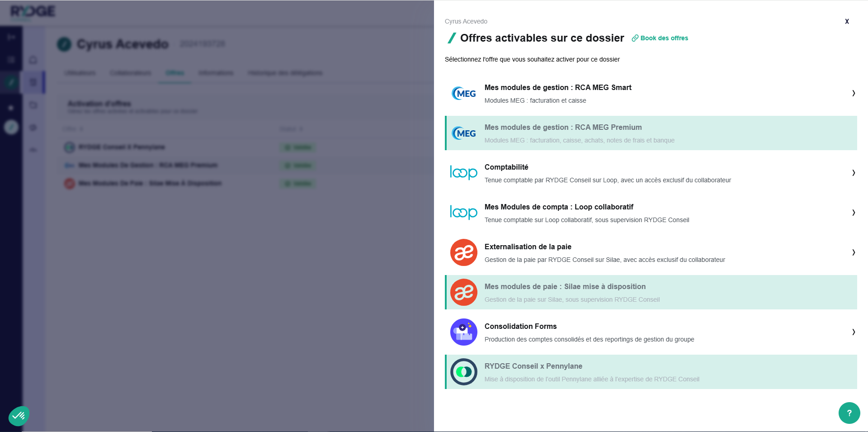Open the Book des offres link

tap(660, 38)
